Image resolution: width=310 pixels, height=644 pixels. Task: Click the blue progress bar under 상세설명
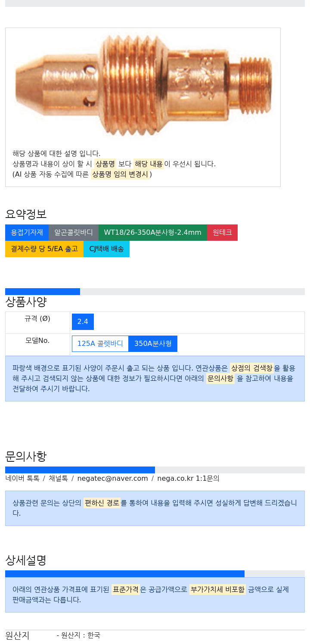[125, 574]
